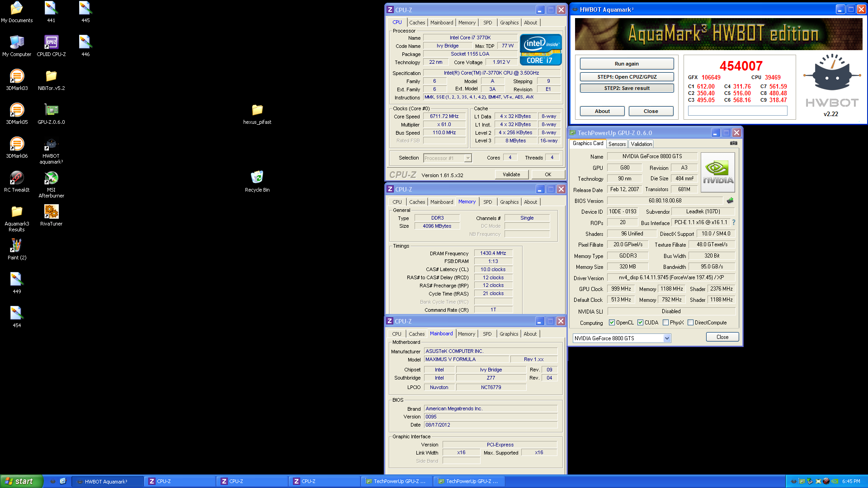Open the 3DMark03 shortcut icon
This screenshot has height=488, width=868.
[17, 80]
